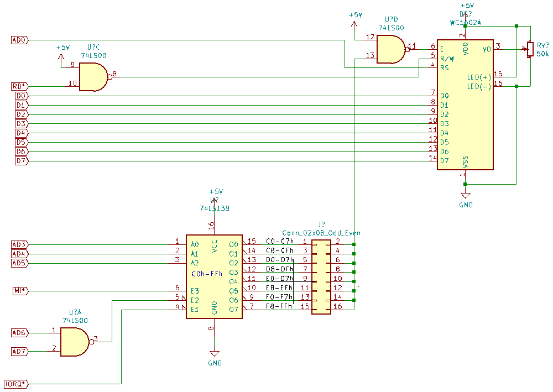Click the D7 data bus label
This screenshot has height=392, width=553.
[x=20, y=161]
